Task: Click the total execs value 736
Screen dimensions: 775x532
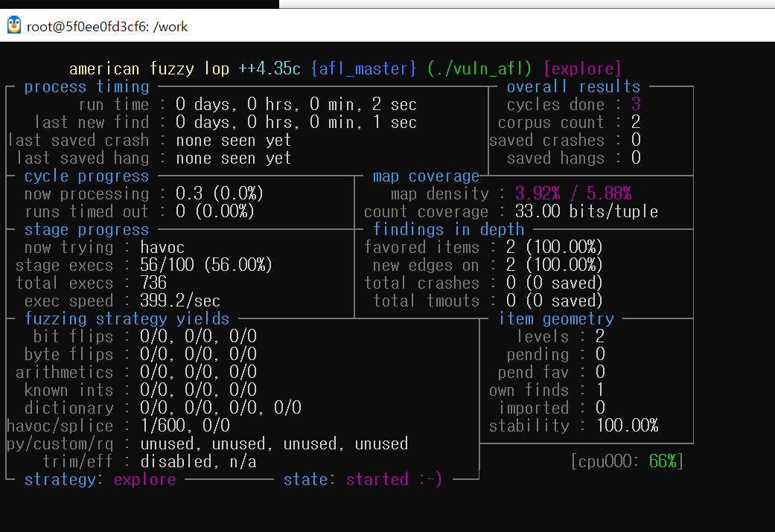Action: (x=153, y=283)
